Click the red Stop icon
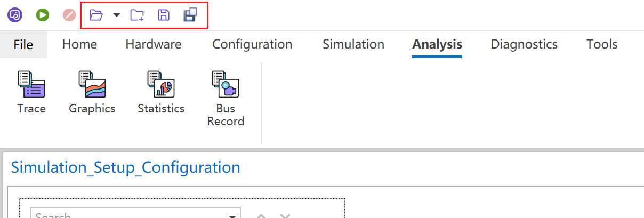The height and width of the screenshot is (218, 644). [69, 15]
